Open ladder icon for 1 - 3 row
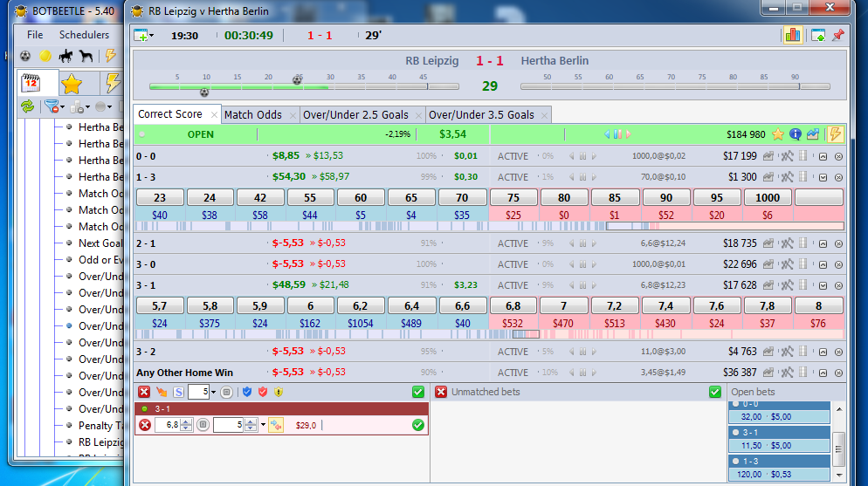 point(803,177)
